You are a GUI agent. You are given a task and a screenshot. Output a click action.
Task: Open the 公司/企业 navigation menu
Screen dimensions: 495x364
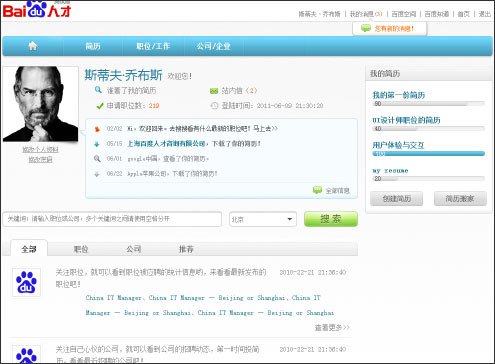click(x=214, y=46)
